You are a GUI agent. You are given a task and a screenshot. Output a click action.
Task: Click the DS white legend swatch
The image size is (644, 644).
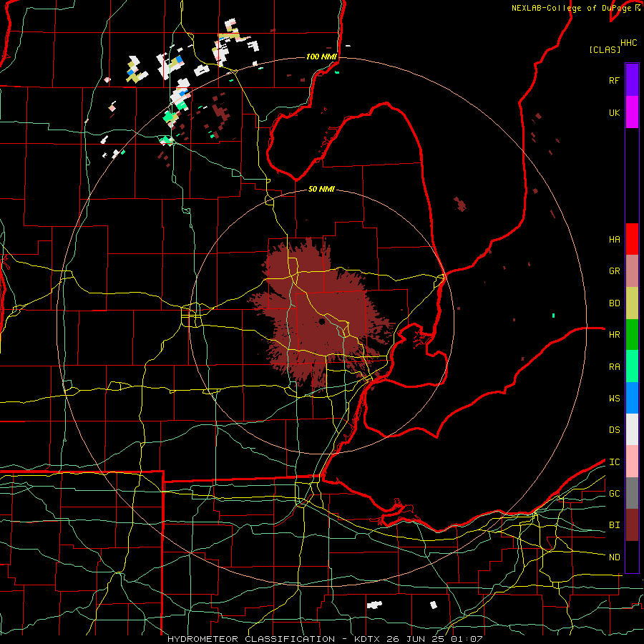click(632, 429)
